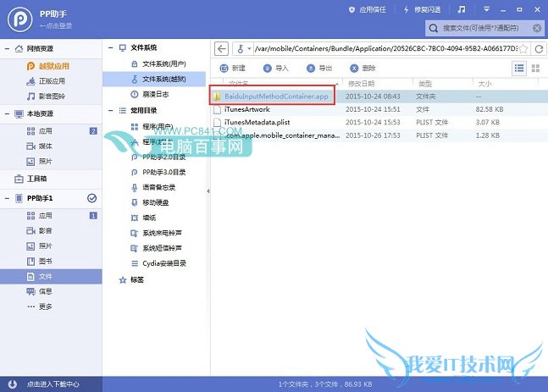Viewport: 548px width, 392px height.
Task: Refresh the file listing
Action: click(539, 48)
